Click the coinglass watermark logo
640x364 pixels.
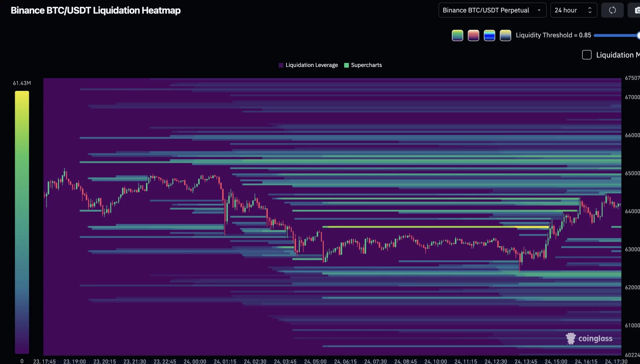[589, 339]
